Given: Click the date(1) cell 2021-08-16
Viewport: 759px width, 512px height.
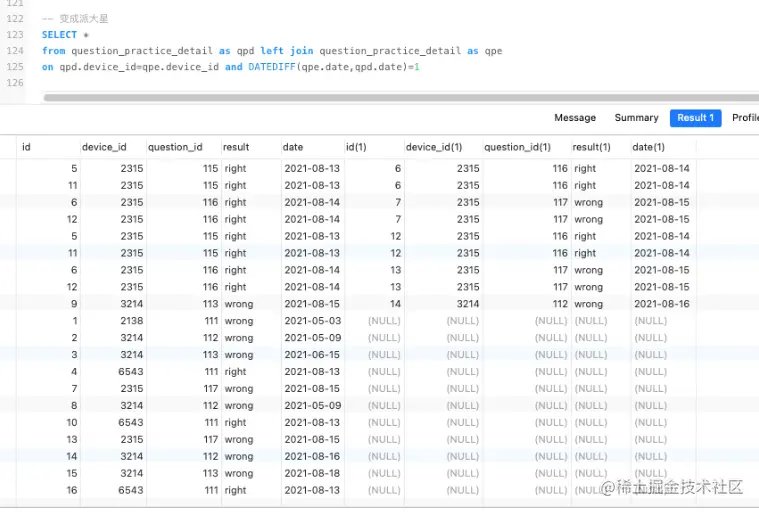Looking at the screenshot, I should (x=662, y=303).
